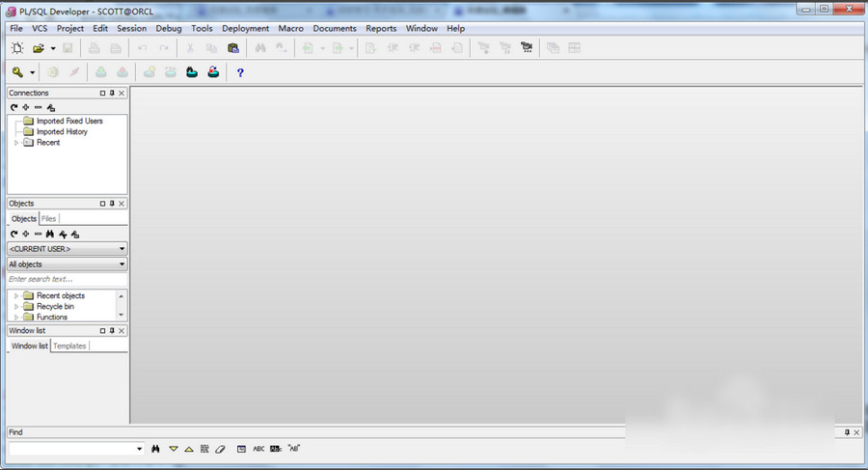Expand the Recycle bin tree node
The image size is (868, 470).
(16, 307)
